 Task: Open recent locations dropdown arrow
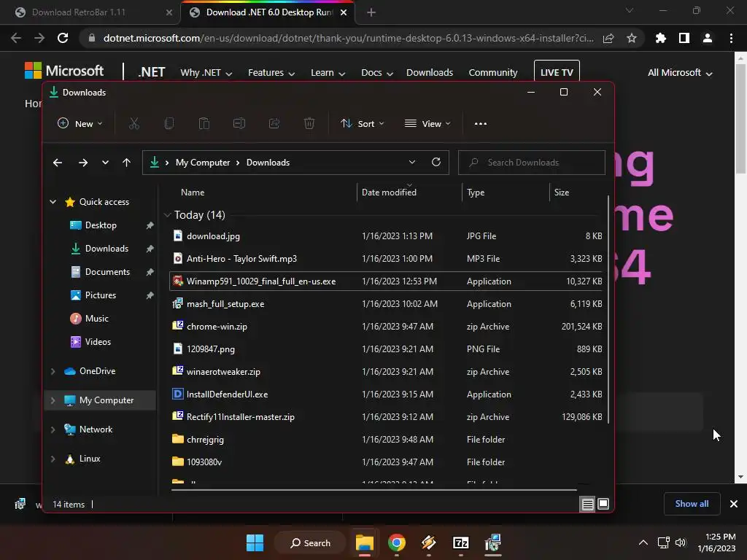point(105,163)
